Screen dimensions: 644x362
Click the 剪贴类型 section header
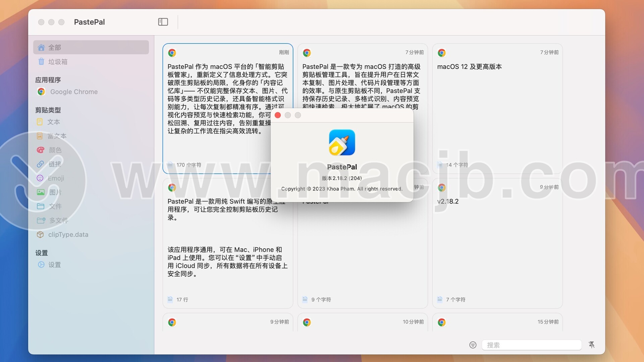(x=48, y=110)
